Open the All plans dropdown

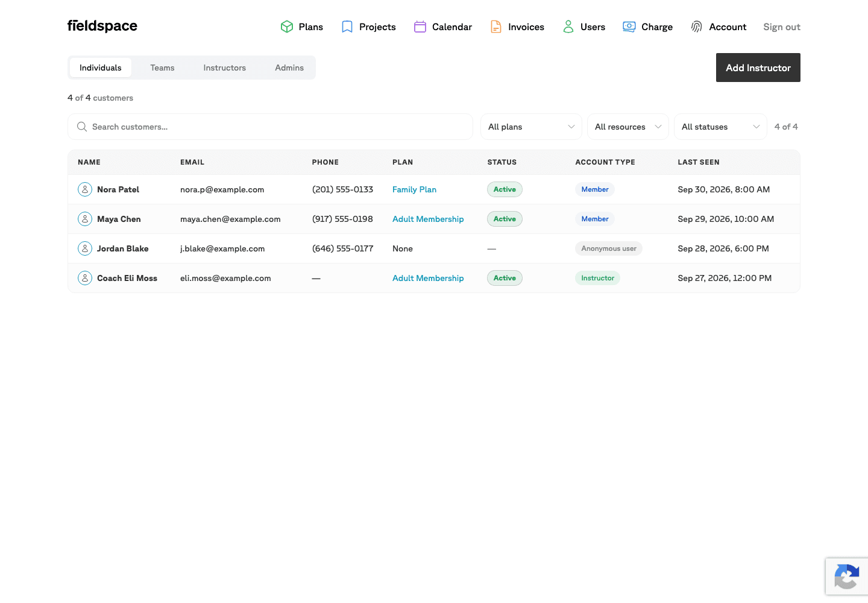coord(531,127)
